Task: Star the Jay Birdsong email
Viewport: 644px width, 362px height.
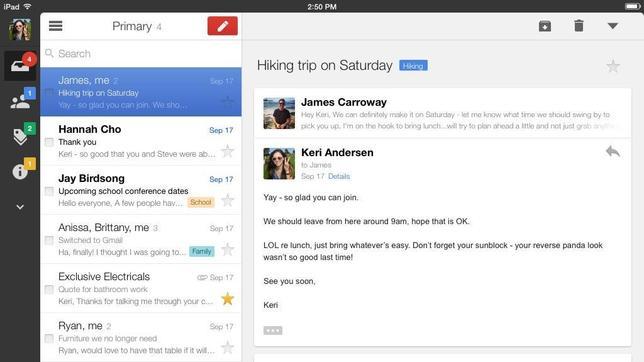Action: 227,201
